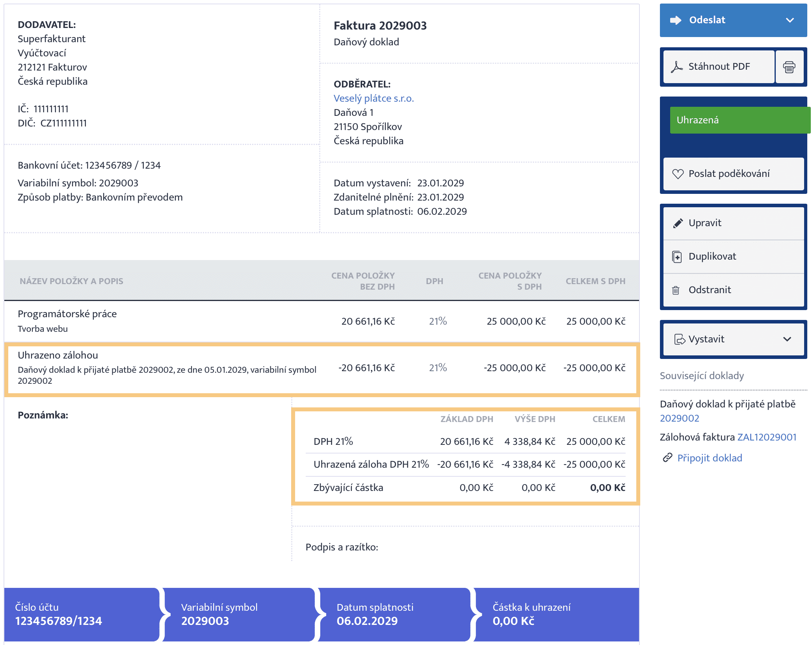This screenshot has height=645, width=812.
Task: Click the duplicate icon beside Duplikovat
Action: 677,257
